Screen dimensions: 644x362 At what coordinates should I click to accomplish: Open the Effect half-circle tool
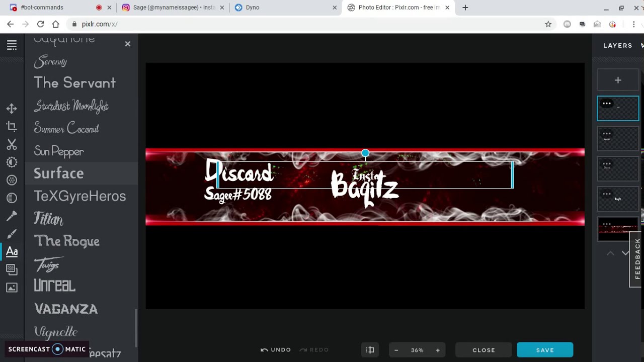[12, 198]
